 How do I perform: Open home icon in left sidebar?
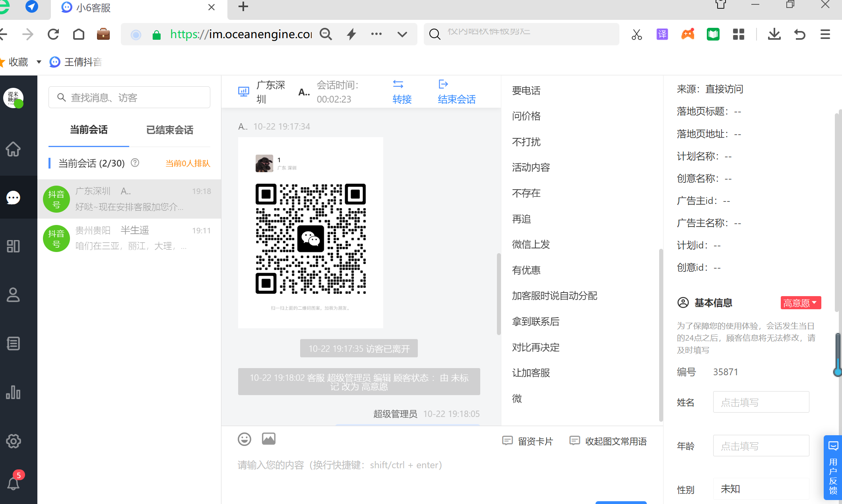pos(13,149)
